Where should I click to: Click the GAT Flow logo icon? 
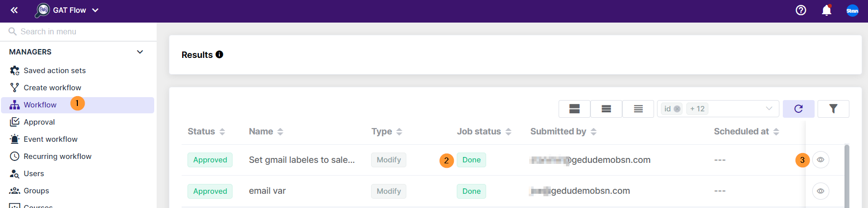[x=43, y=10]
